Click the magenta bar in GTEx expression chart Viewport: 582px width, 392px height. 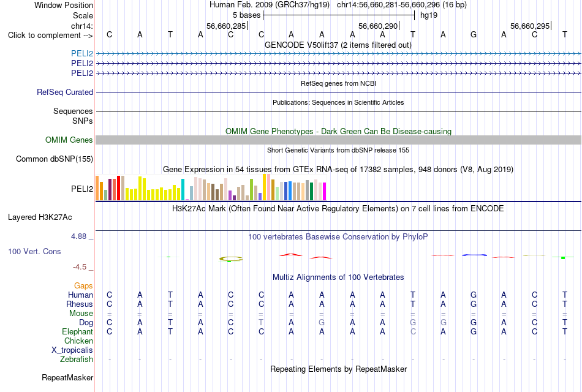[x=324, y=192]
